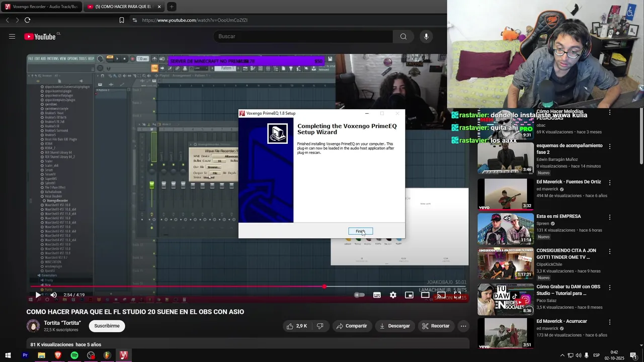Open a new browser tab
This screenshot has width=644, height=362.
[172, 7]
